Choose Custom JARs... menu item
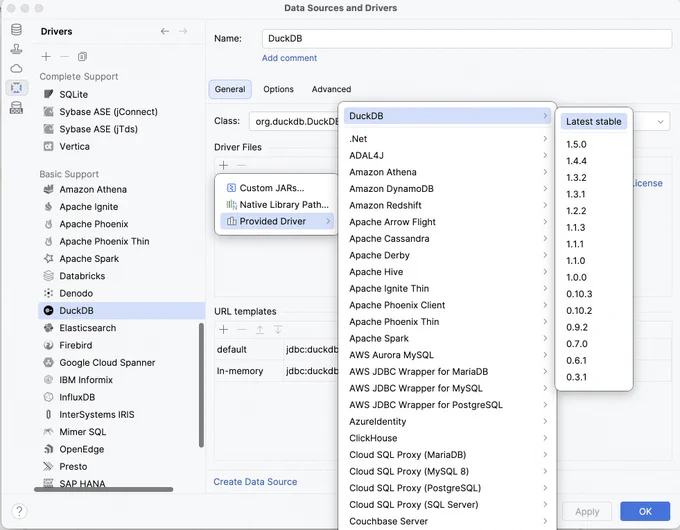680x530 pixels. 277,188
